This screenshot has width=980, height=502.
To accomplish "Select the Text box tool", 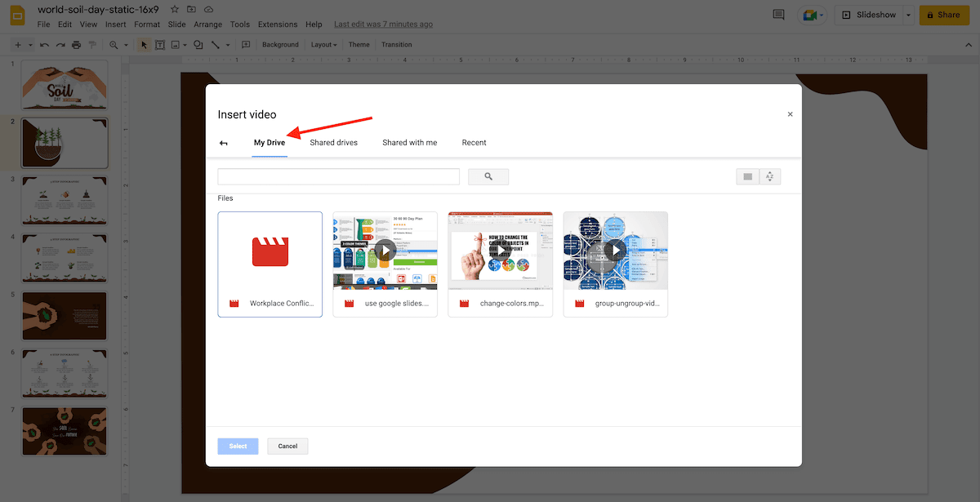I will (x=160, y=45).
